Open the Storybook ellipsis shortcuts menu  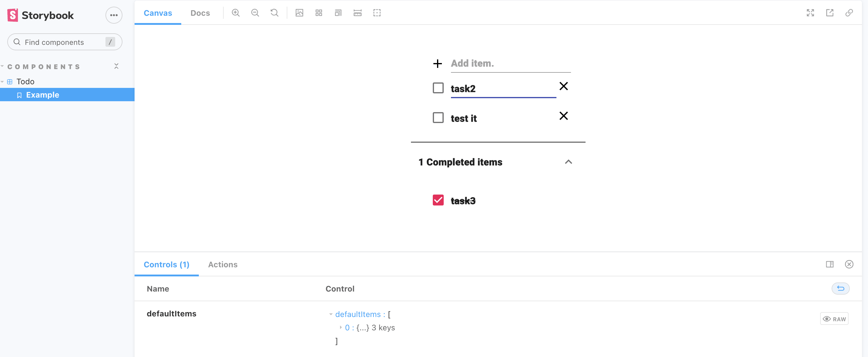[x=114, y=15]
